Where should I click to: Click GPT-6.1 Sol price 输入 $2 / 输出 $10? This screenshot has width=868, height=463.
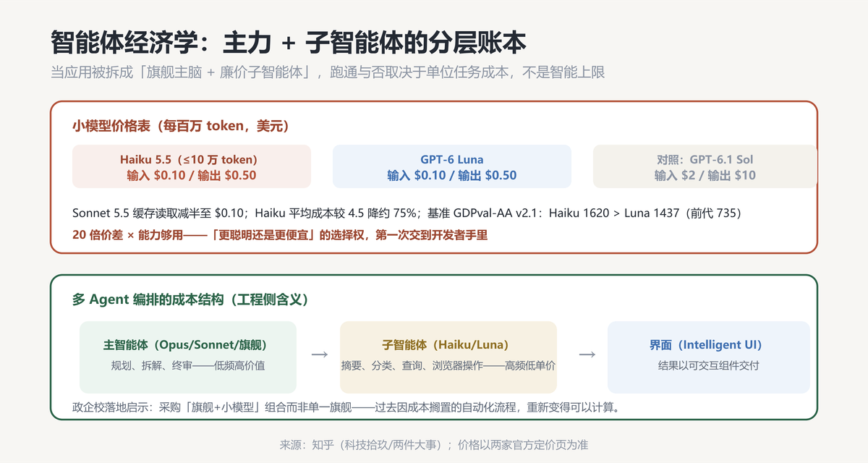click(705, 175)
